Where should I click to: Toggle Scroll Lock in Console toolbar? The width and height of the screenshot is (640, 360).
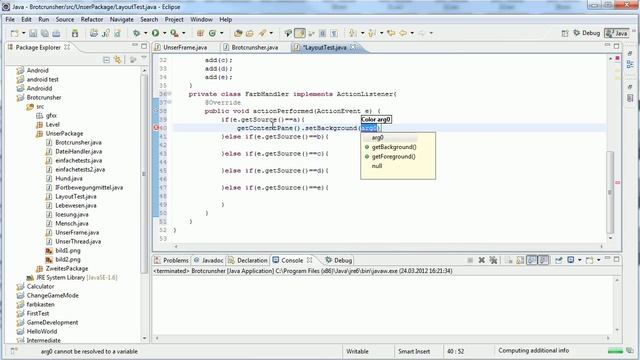(520, 260)
